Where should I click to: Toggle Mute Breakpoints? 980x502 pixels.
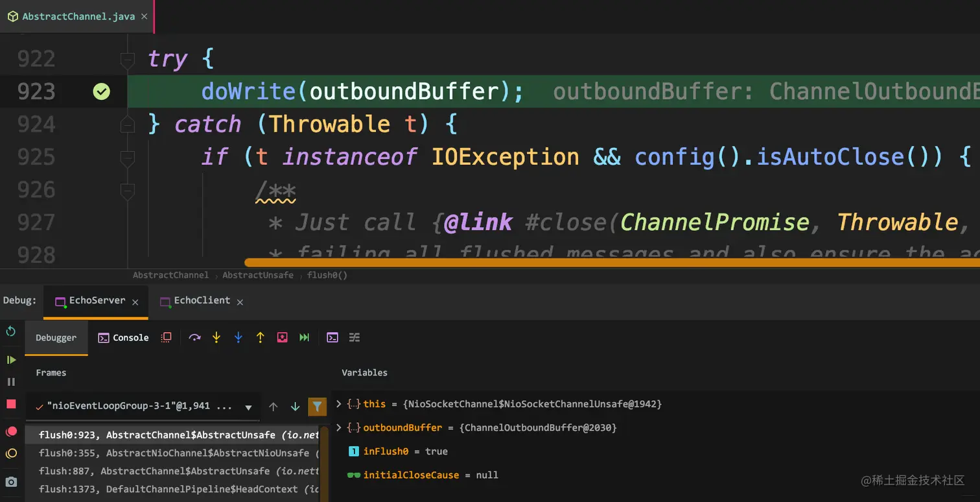point(11,453)
